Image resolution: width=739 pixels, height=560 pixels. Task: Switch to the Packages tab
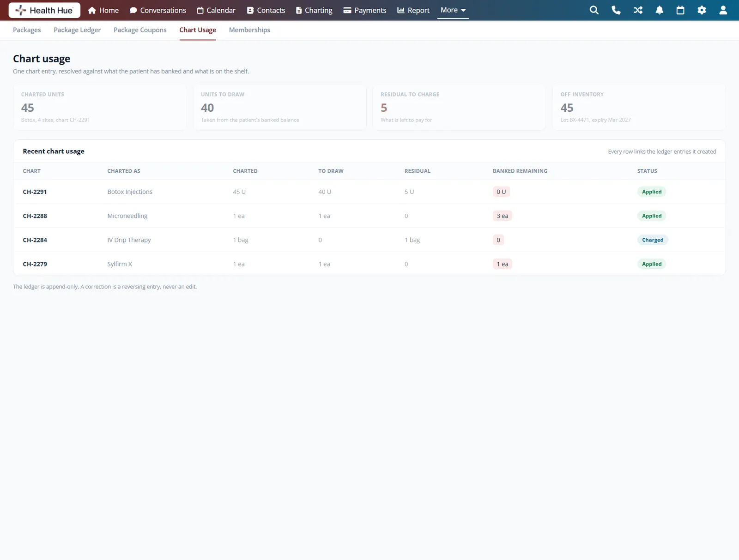click(27, 30)
